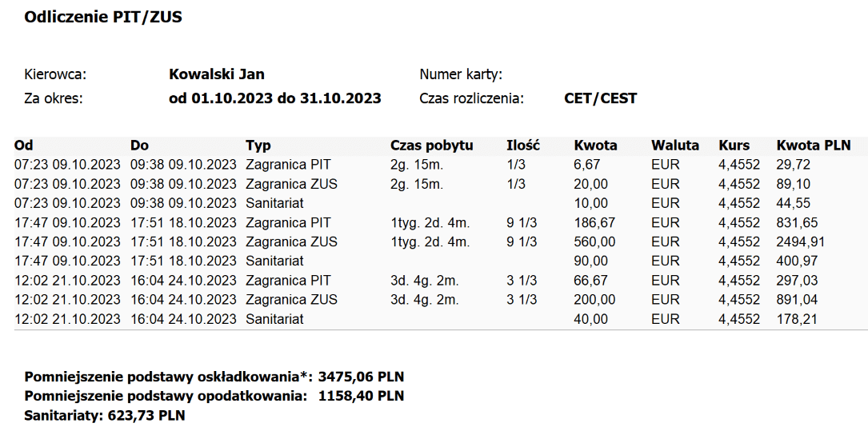Click the "Kwota PLN" column header
Viewport: 868px width, 435px height.
pyautogui.click(x=814, y=146)
